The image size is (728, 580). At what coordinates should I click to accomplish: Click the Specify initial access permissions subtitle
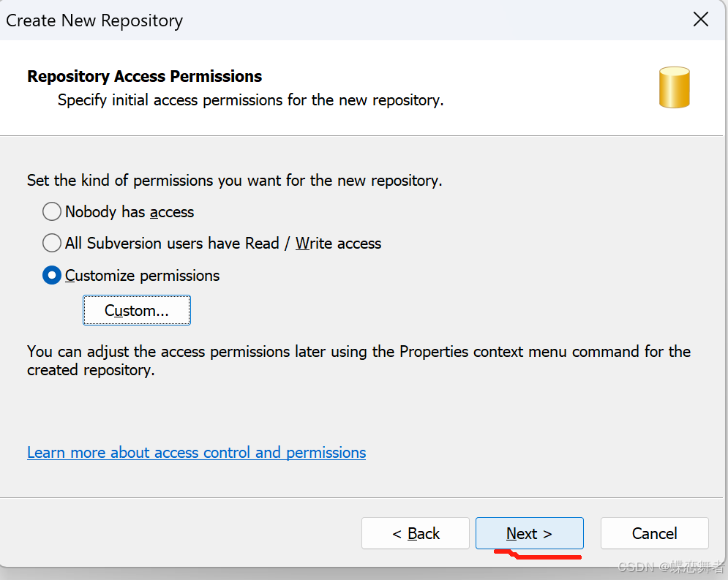click(x=251, y=100)
